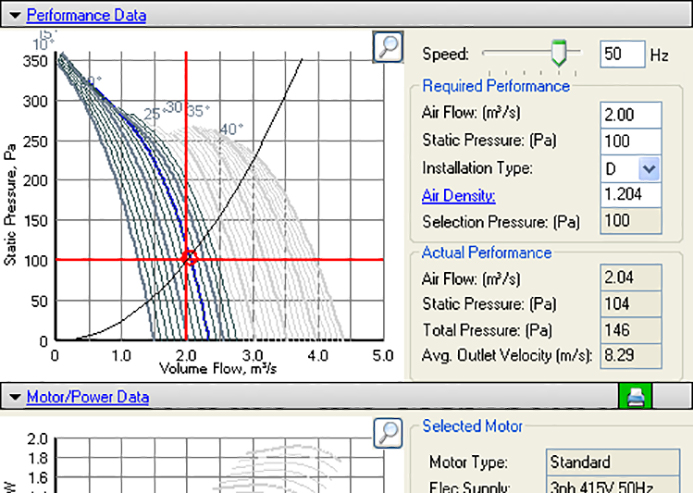Click the Motor Type Standard field
This screenshot has width=693, height=493.
(613, 462)
